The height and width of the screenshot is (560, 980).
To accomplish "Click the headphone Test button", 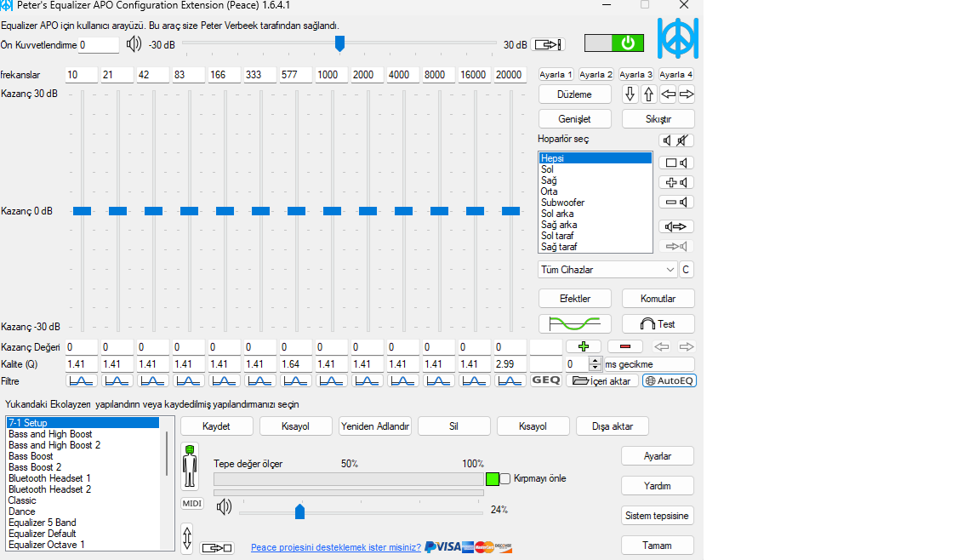I will 658,323.
